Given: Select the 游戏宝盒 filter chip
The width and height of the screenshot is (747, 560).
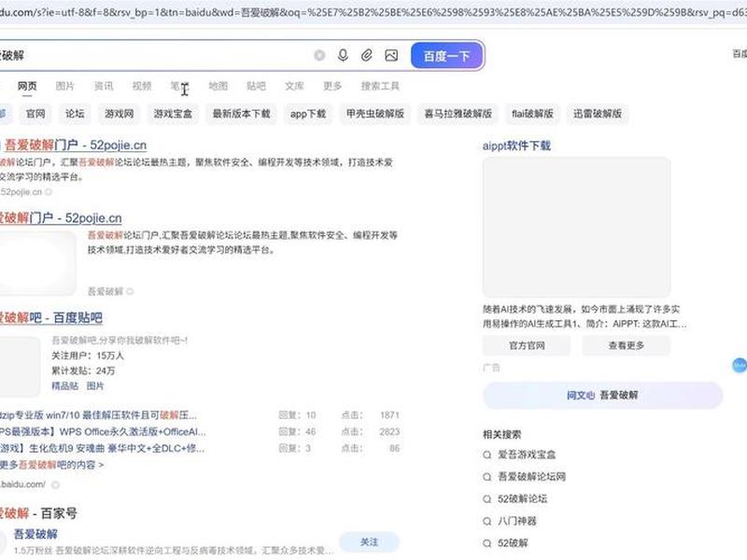Looking at the screenshot, I should (173, 114).
